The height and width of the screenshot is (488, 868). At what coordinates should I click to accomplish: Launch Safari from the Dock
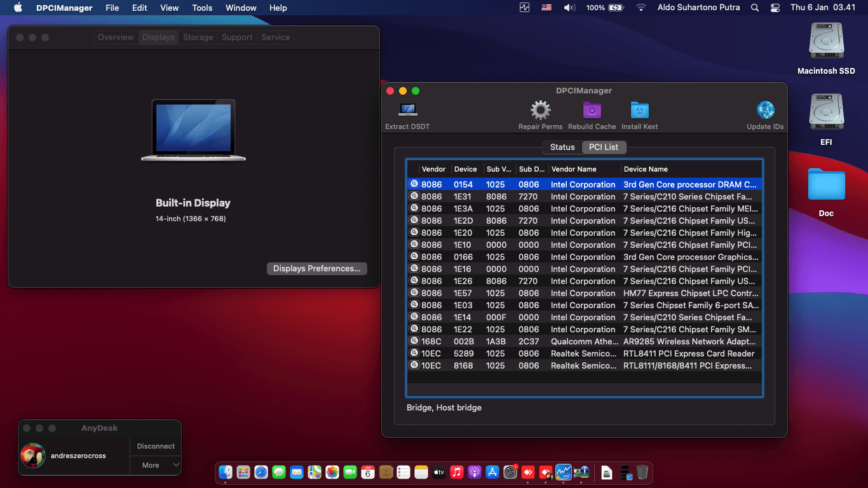pos(261,473)
